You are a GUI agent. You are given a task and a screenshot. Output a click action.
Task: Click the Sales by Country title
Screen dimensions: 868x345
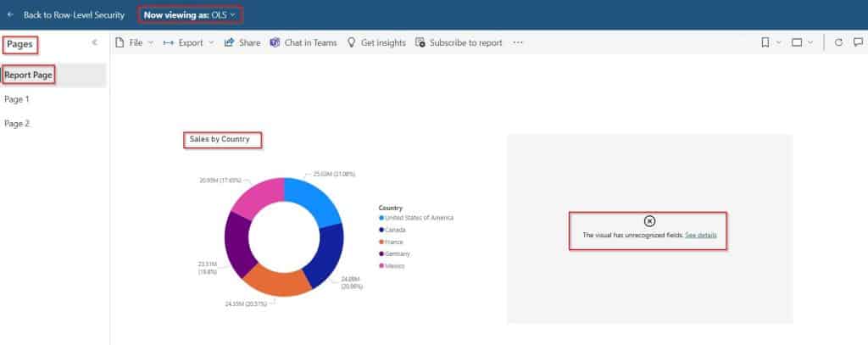point(220,140)
